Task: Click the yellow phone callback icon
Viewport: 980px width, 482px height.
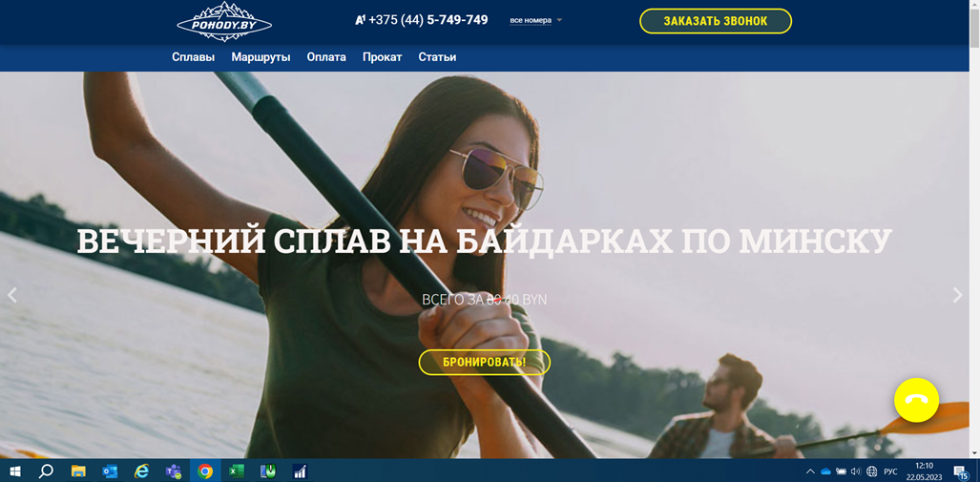Action: click(916, 401)
